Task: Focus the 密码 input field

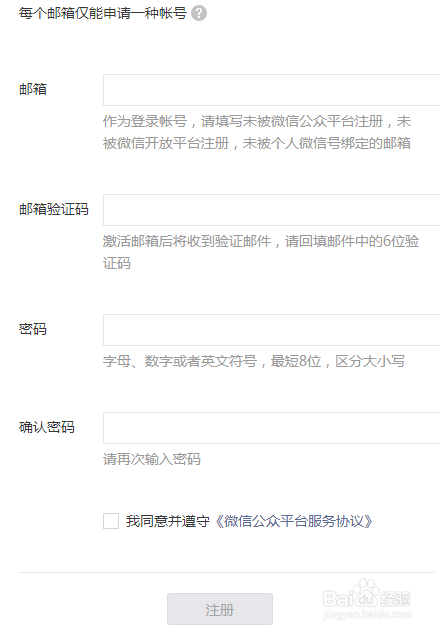Action: [272, 330]
